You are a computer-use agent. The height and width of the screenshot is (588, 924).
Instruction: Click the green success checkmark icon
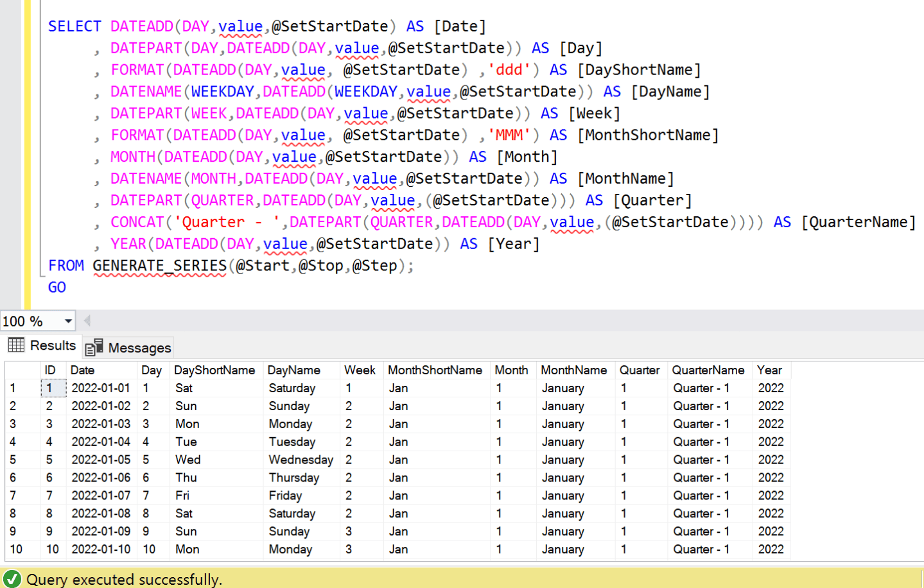12,578
